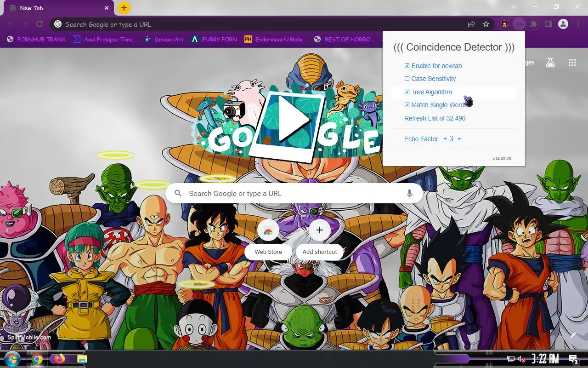Open the face-avatar extension beside the star icon
Viewport: 588px width, 368px height.
click(504, 24)
